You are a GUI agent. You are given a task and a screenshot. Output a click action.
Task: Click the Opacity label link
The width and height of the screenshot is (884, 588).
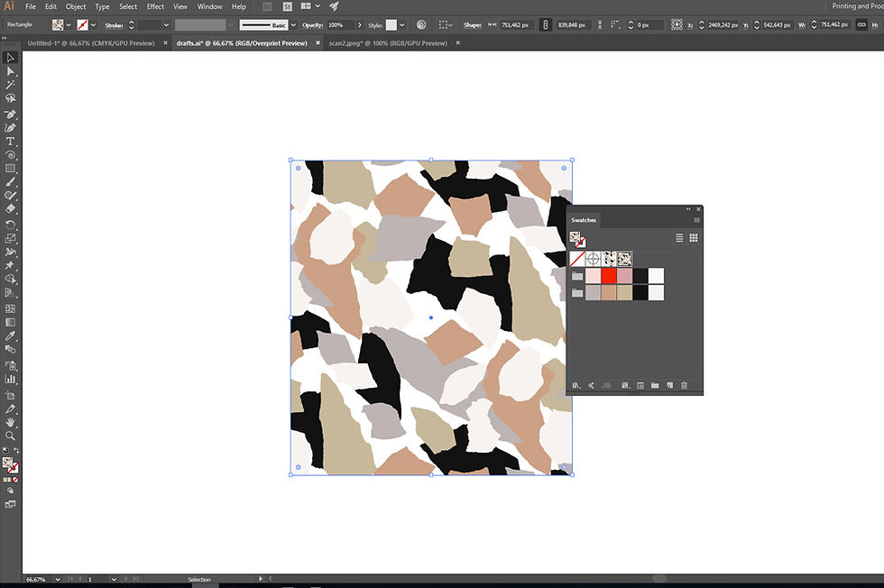coord(312,25)
